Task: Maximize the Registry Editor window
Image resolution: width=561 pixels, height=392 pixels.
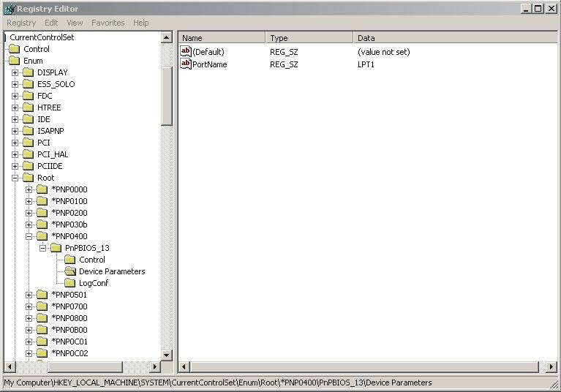Action: click(538, 9)
